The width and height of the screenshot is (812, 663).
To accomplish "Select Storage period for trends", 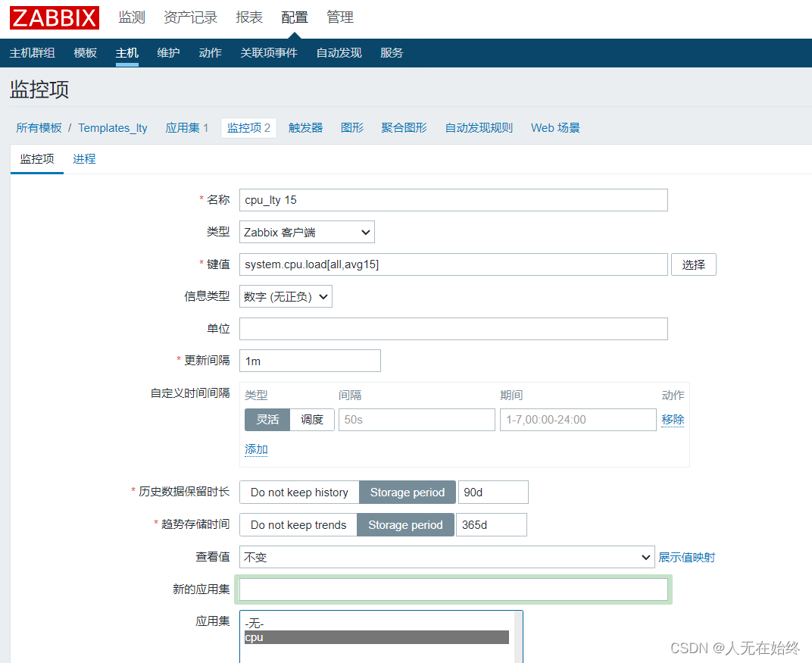I will tap(405, 524).
